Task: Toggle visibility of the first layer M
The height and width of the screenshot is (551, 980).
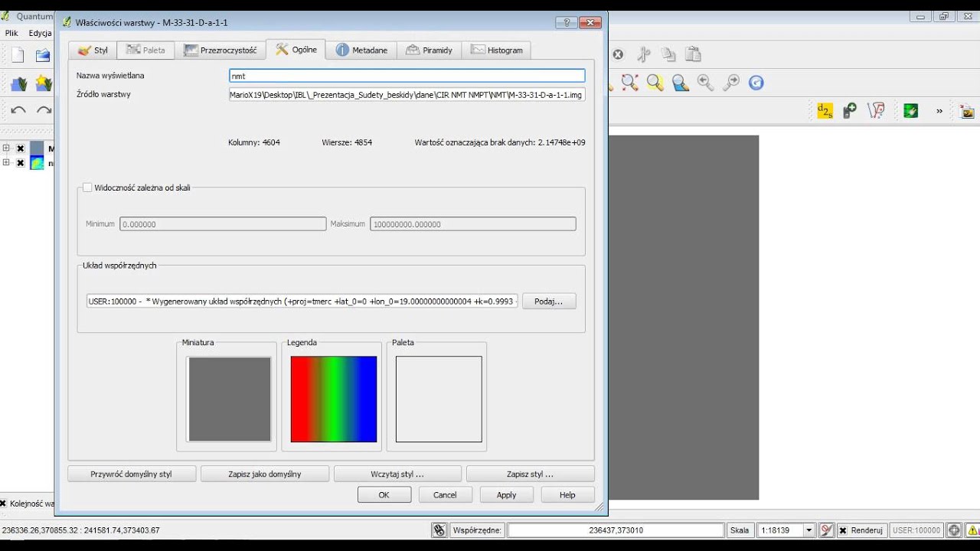Action: click(x=21, y=148)
